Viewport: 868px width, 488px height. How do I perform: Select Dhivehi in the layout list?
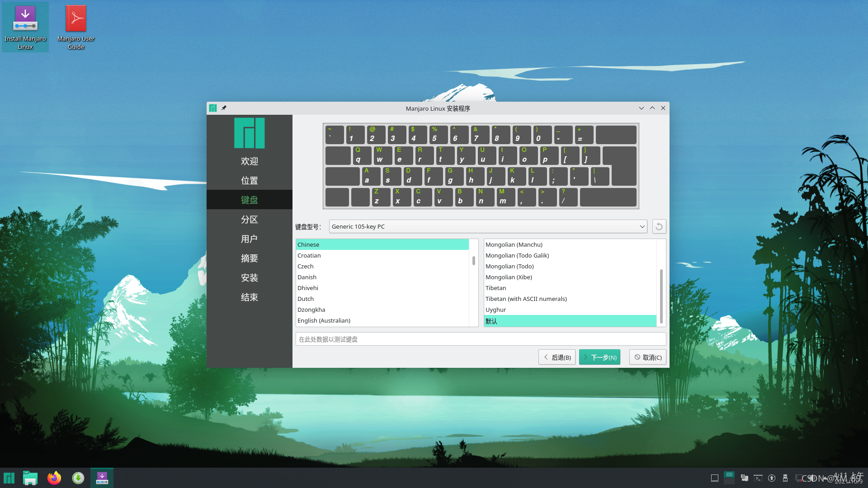(382, 288)
